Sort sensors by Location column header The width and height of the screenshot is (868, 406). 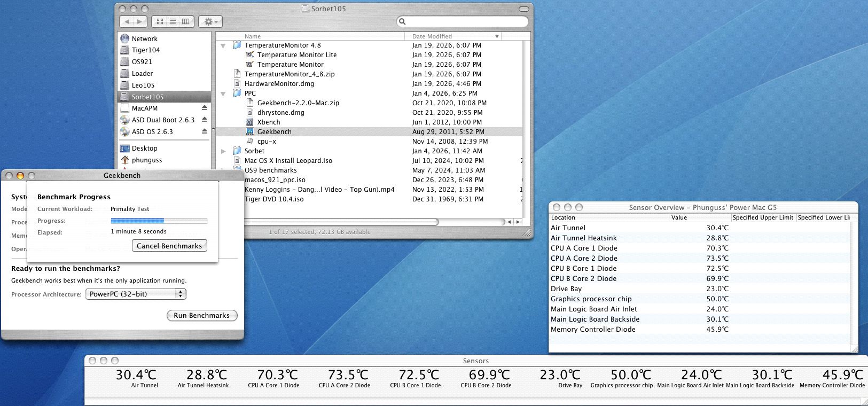(609, 217)
